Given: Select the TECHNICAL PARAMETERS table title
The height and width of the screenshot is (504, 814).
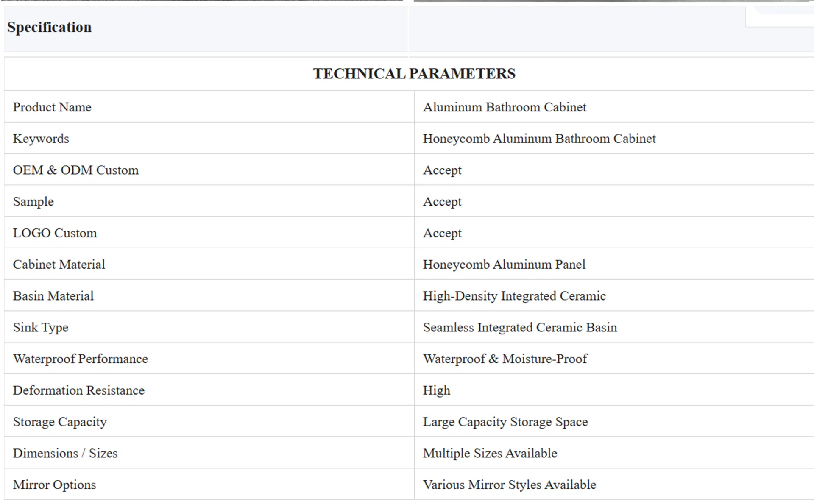Looking at the screenshot, I should tap(414, 74).
